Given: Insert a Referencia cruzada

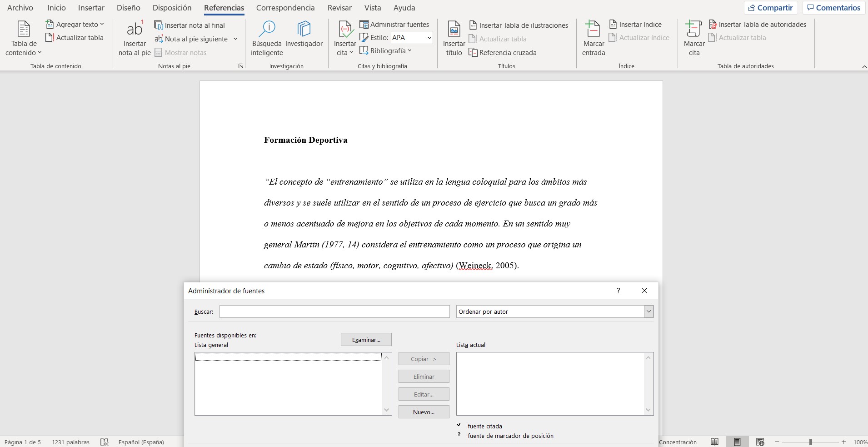Looking at the screenshot, I should (x=503, y=53).
